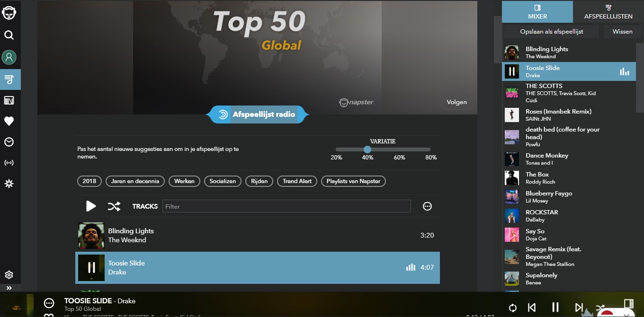Select the Rijden tag
644x317 pixels.
tap(259, 181)
